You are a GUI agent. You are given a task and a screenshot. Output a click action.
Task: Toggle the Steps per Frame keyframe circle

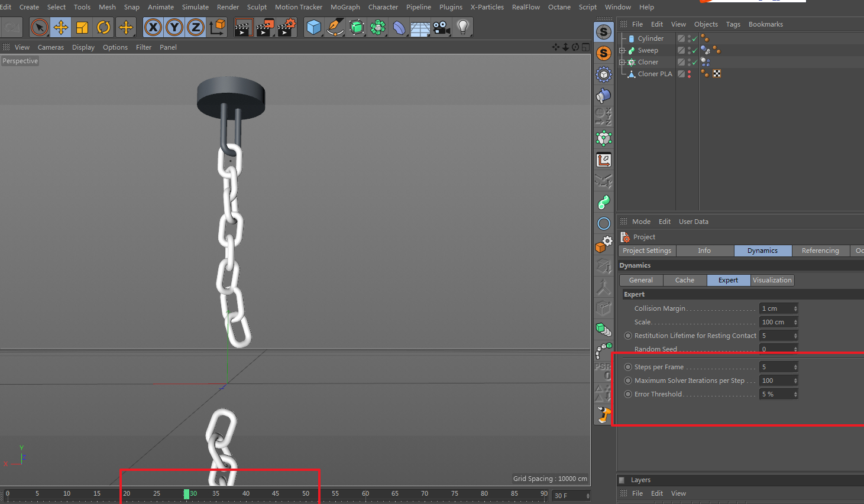628,367
